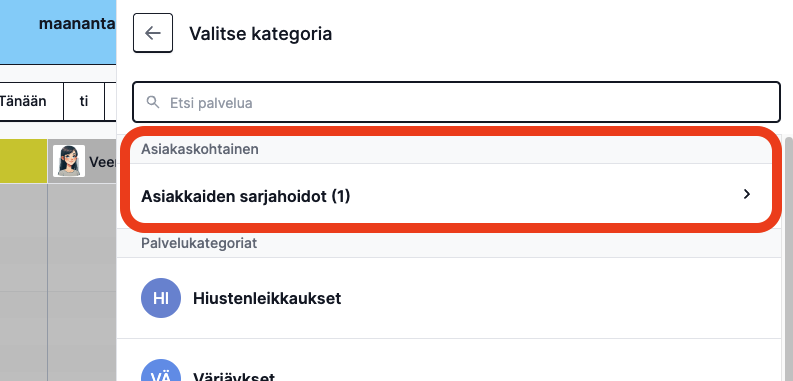
Task: Select a gray time slot below Veera
Action: click(x=82, y=238)
